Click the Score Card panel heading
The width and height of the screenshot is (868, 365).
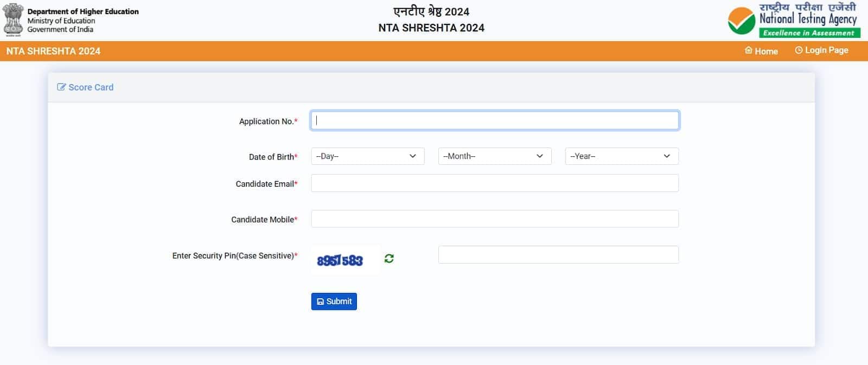pyautogui.click(x=91, y=87)
